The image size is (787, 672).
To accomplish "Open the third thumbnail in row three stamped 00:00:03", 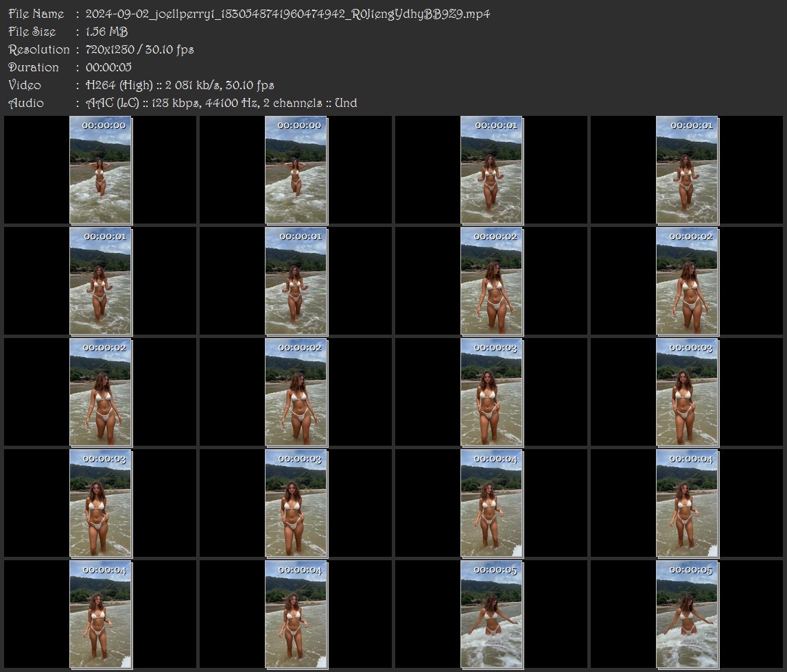I will pos(492,392).
